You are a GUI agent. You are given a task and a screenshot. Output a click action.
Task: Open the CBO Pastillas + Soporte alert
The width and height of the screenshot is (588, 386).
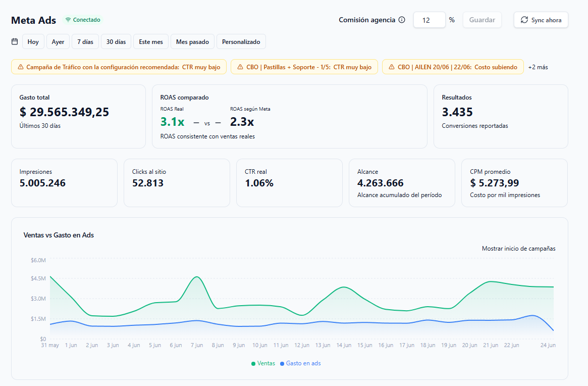click(304, 67)
